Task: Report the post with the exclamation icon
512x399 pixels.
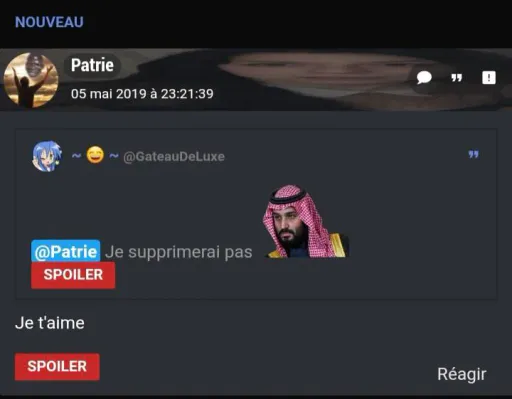Action: click(489, 78)
